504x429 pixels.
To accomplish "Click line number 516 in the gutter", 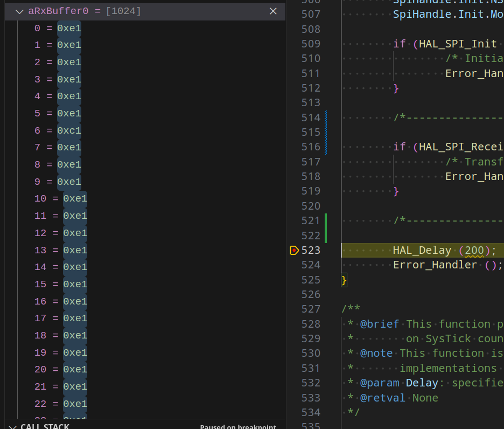I will (x=310, y=147).
